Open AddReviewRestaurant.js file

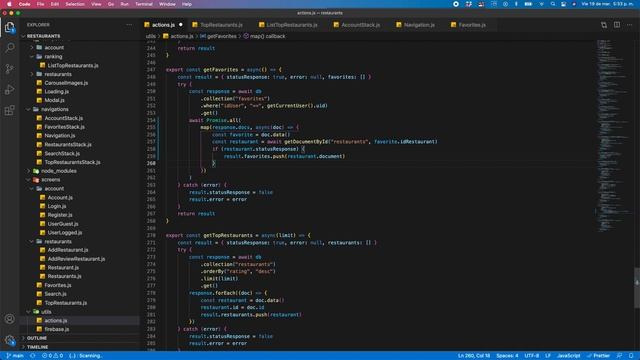pyautogui.click(x=76, y=259)
